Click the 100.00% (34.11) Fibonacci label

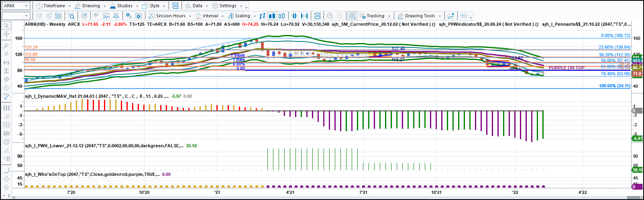click(615, 86)
